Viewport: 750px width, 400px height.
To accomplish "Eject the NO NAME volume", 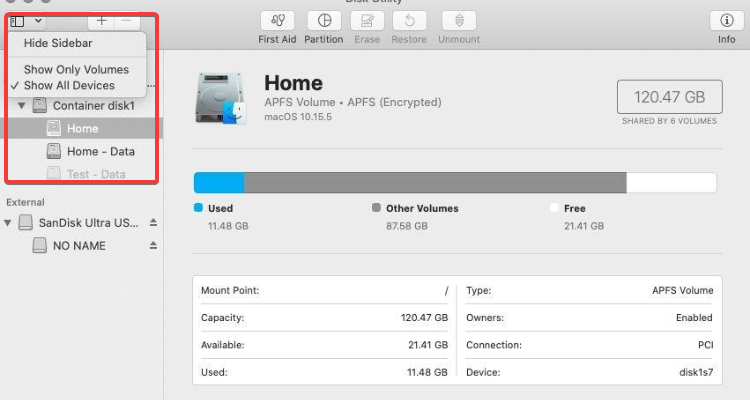I will tap(153, 245).
